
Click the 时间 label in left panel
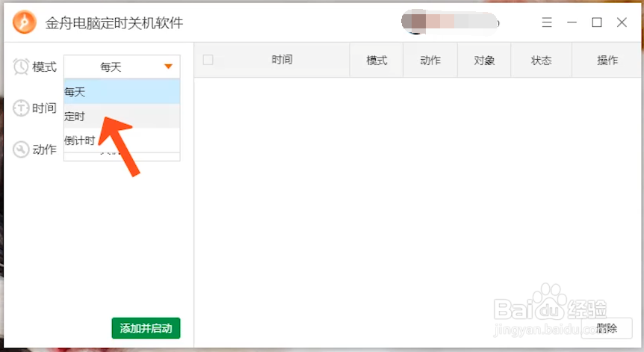(44, 108)
